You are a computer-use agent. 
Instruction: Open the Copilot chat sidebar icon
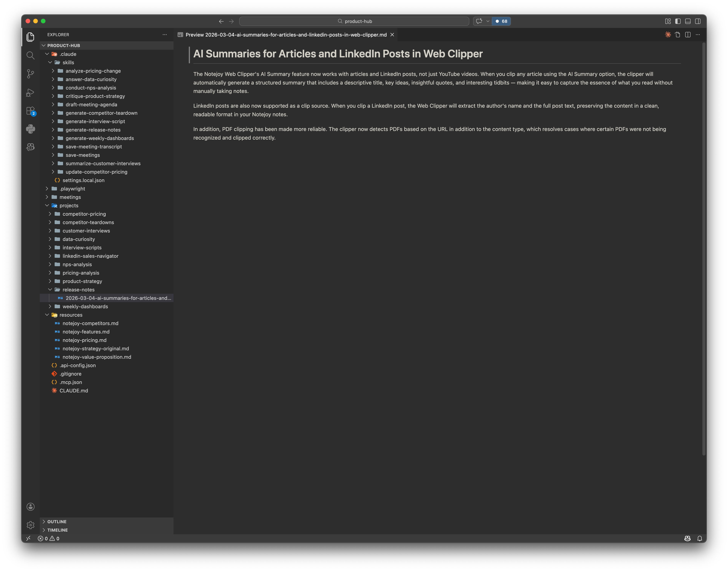coord(30,147)
